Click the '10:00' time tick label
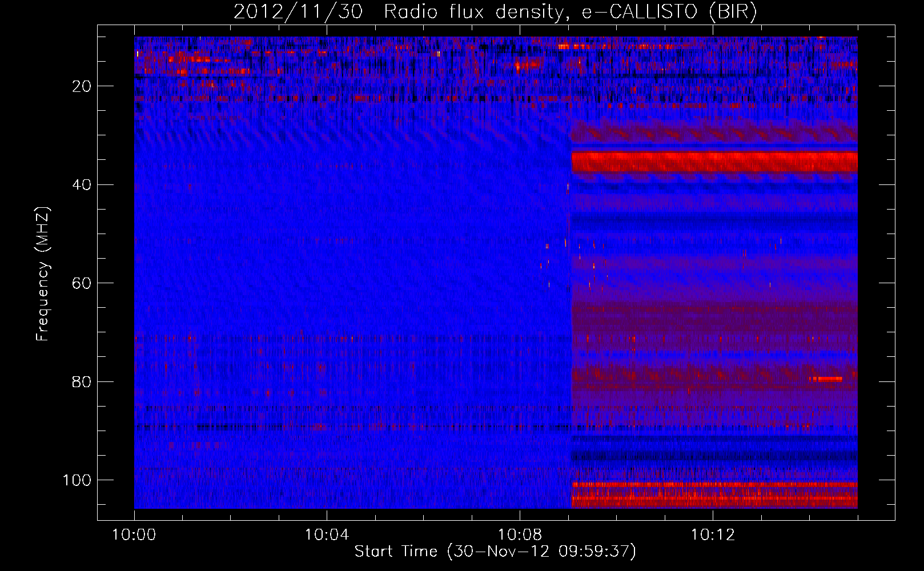Image resolution: width=924 pixels, height=571 pixels. coord(134,535)
